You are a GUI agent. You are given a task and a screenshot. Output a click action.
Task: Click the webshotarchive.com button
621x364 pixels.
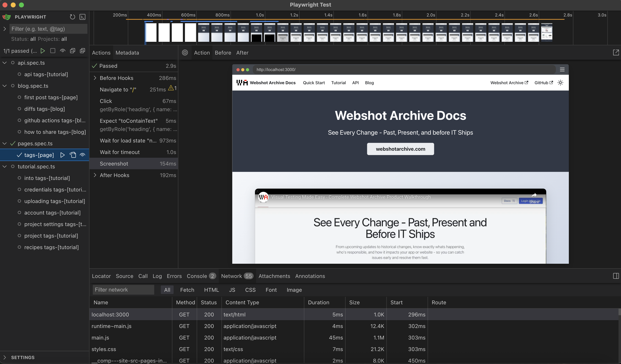click(400, 149)
